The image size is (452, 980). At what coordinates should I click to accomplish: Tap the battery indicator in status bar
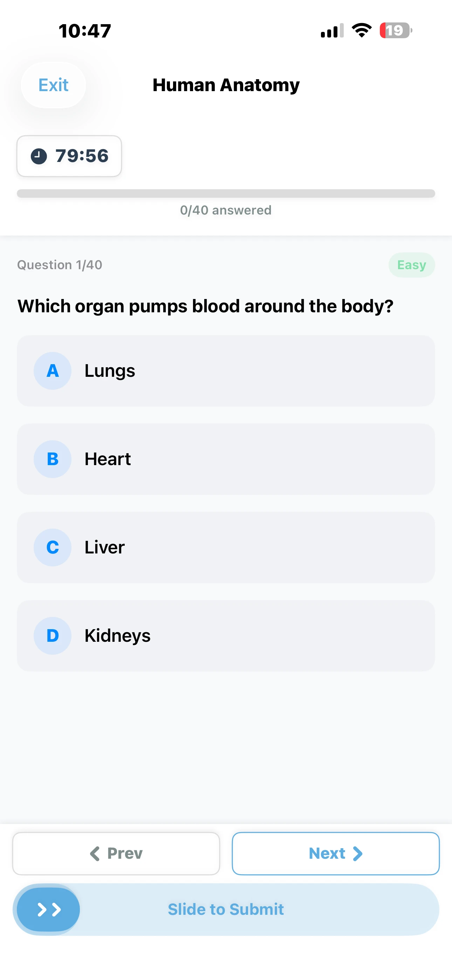[x=396, y=30]
